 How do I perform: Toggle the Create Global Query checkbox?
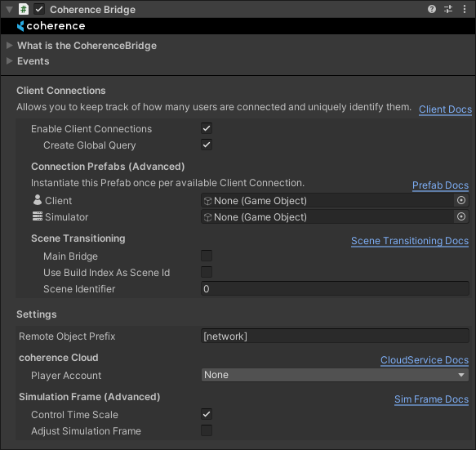[x=207, y=145]
